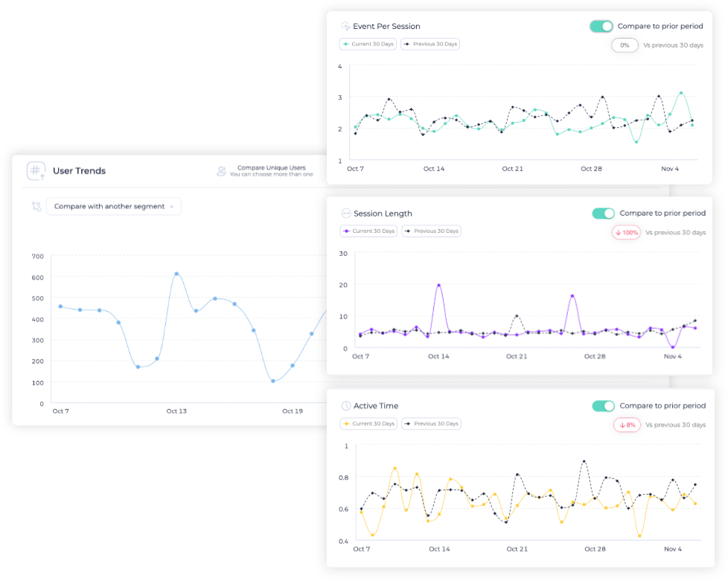Click Oct 13 axis label in User Trends
Image resolution: width=728 pixels, height=581 pixels.
[176, 411]
